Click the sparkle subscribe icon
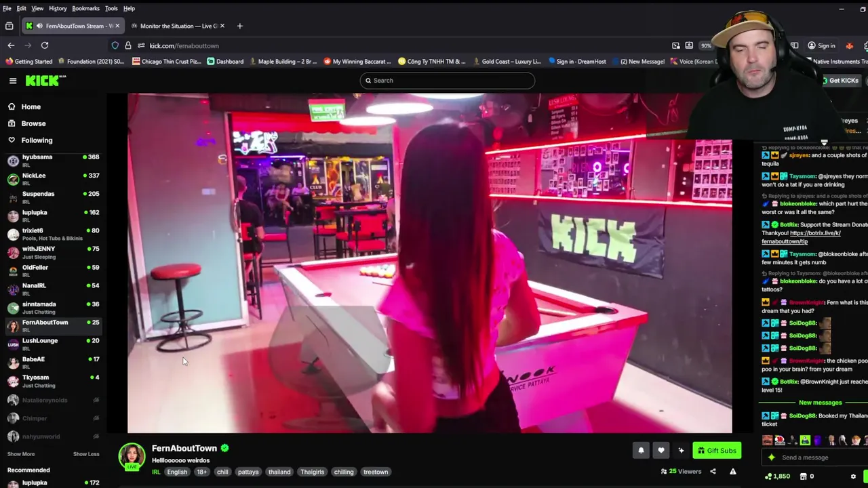This screenshot has width=868, height=488. point(682,450)
